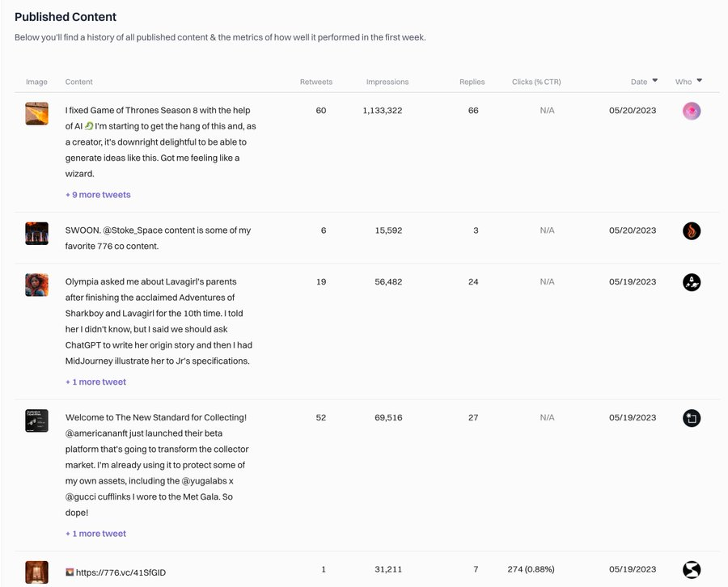Toggle the Date column sort arrow
This screenshot has width=728, height=587.
point(654,81)
